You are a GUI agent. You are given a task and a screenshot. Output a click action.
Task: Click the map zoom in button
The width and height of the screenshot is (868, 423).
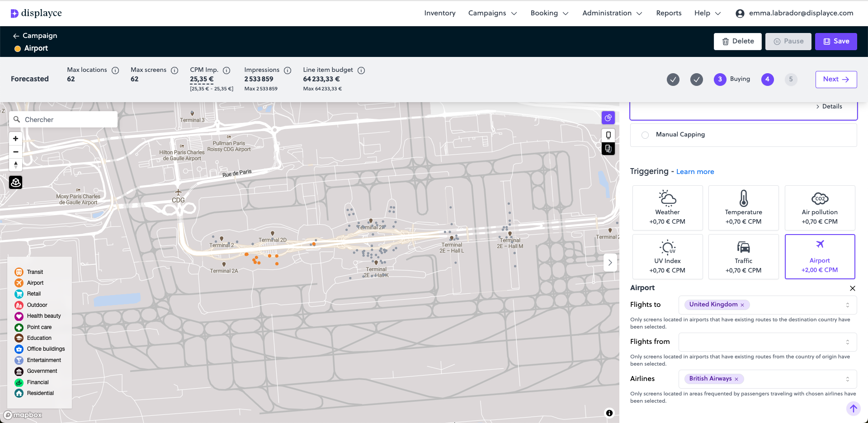pyautogui.click(x=16, y=139)
